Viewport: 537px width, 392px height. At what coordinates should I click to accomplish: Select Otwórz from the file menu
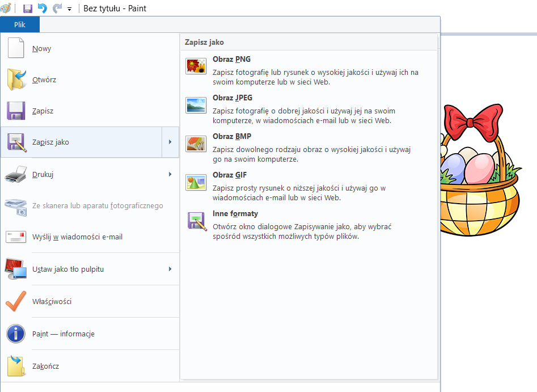pos(90,80)
